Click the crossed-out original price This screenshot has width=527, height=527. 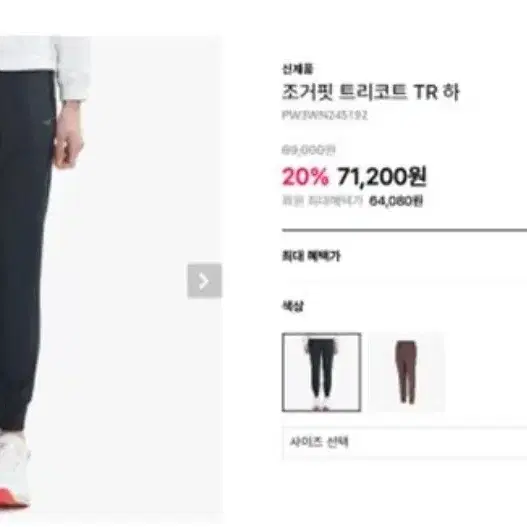pyautogui.click(x=309, y=150)
